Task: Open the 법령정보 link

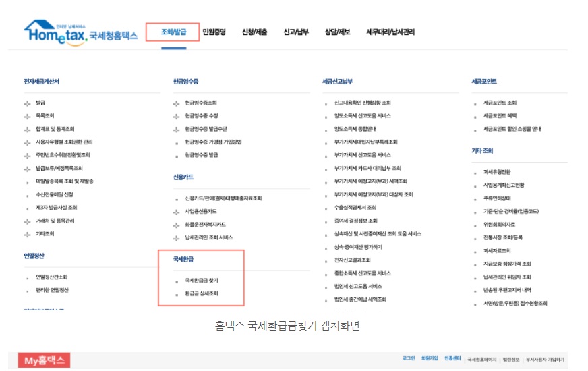Action: point(511,360)
